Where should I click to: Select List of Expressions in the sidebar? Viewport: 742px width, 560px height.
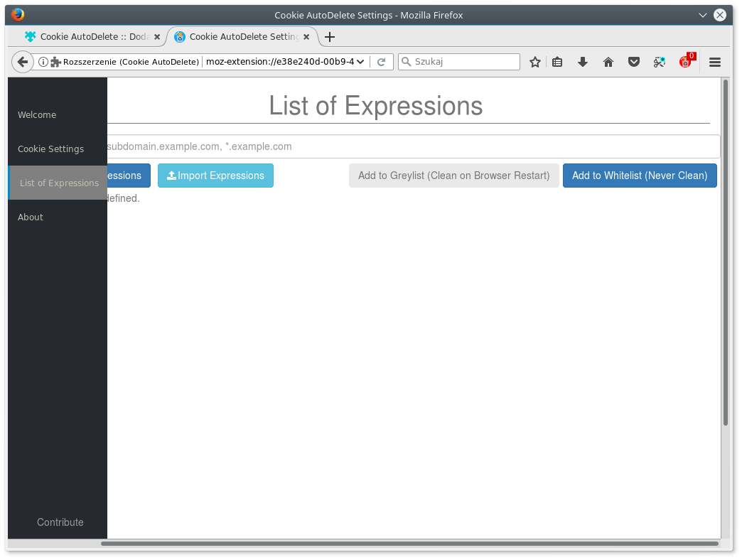pos(58,183)
